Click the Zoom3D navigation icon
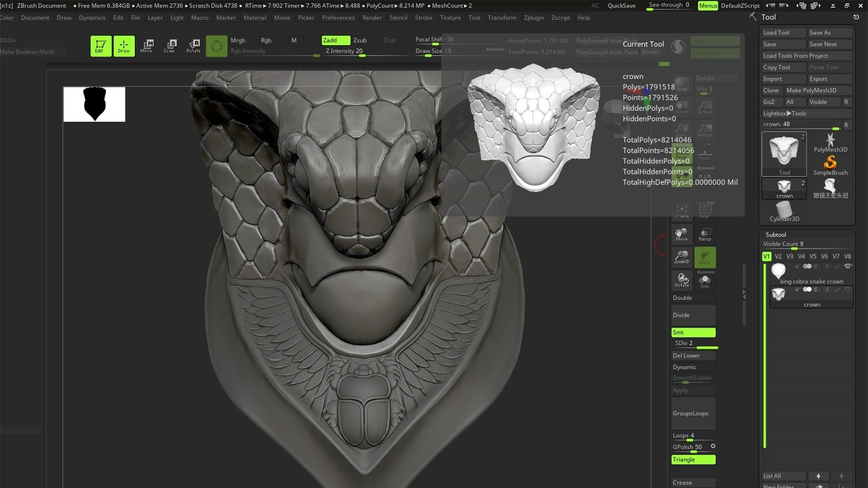The image size is (868, 488). point(682,257)
